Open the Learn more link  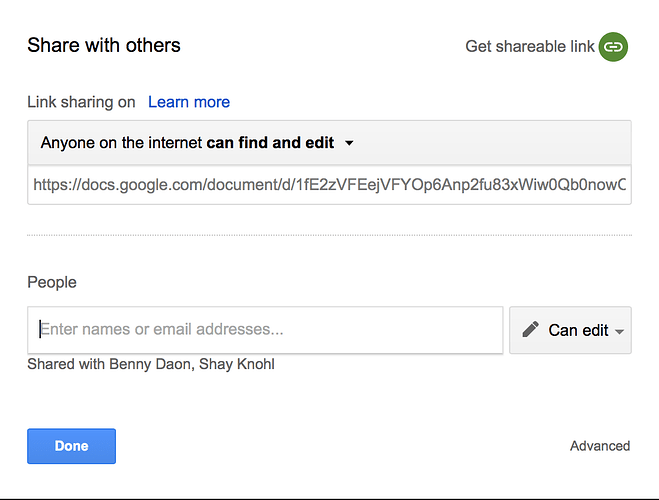click(189, 102)
